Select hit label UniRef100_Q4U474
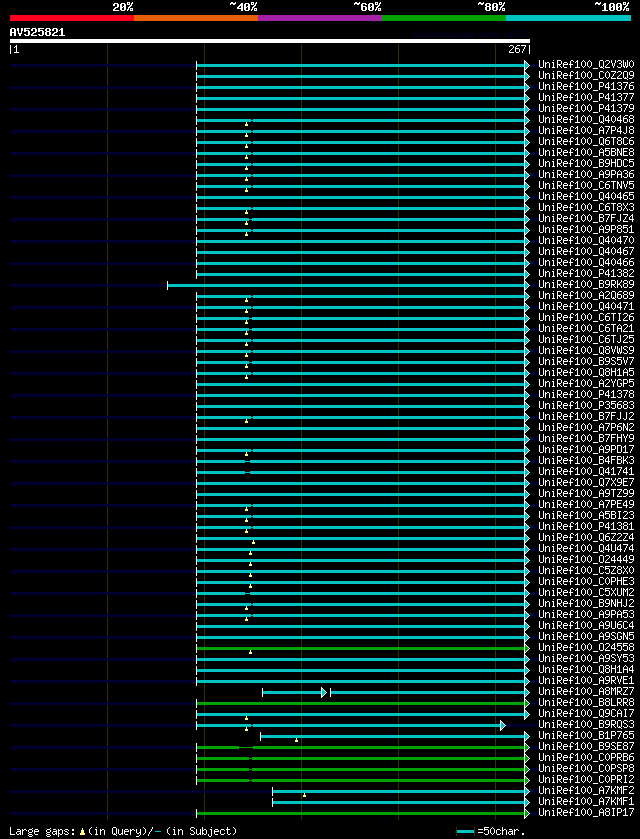The width and height of the screenshot is (640, 839). point(586,548)
